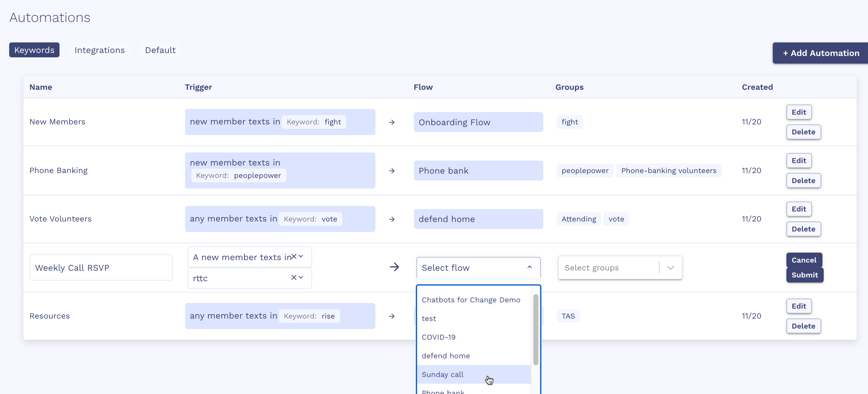Delete the Vote Volunteers automation
Image resolution: width=868 pixels, height=394 pixels.
coord(804,229)
